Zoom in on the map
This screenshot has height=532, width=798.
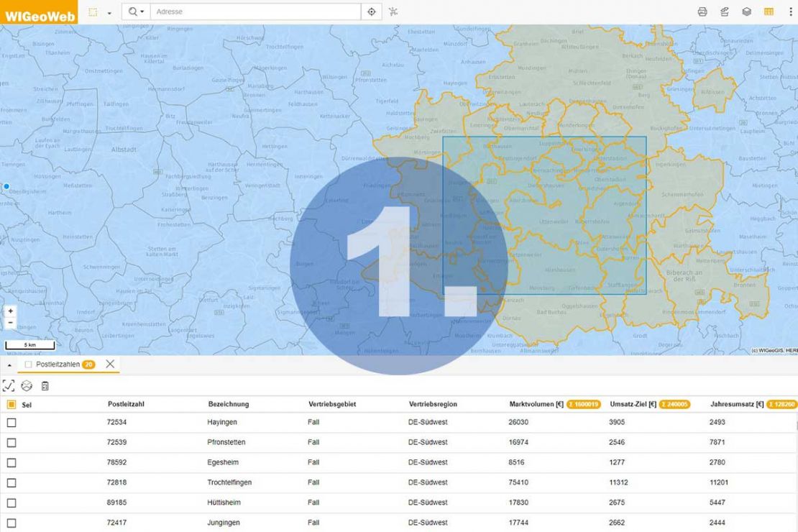(10, 311)
